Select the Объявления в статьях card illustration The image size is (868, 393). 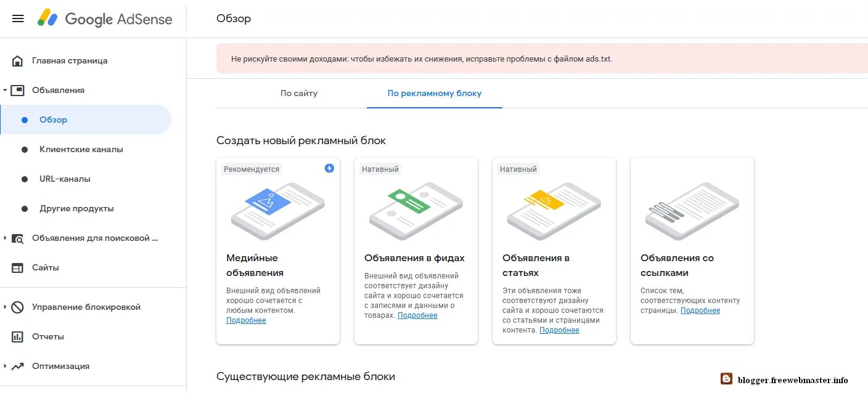point(554,211)
